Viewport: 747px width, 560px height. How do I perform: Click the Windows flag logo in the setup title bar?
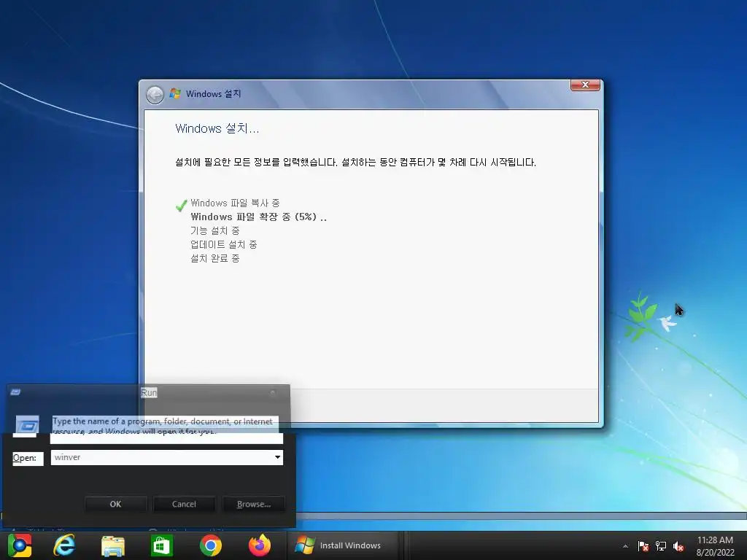(175, 93)
